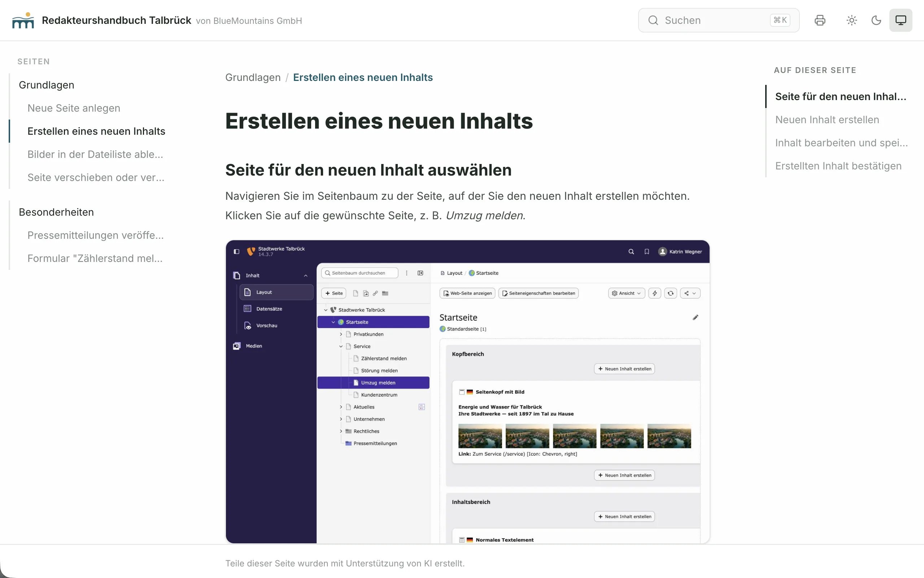Screen dimensions: 924x578
Task: Jump to Seite für den neuen Inhal... section
Action: pos(840,97)
